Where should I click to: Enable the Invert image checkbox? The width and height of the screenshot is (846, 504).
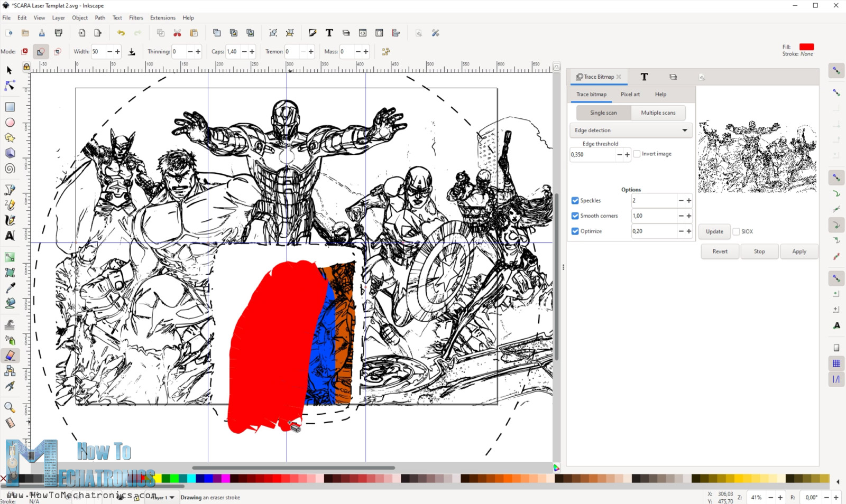[x=637, y=153]
